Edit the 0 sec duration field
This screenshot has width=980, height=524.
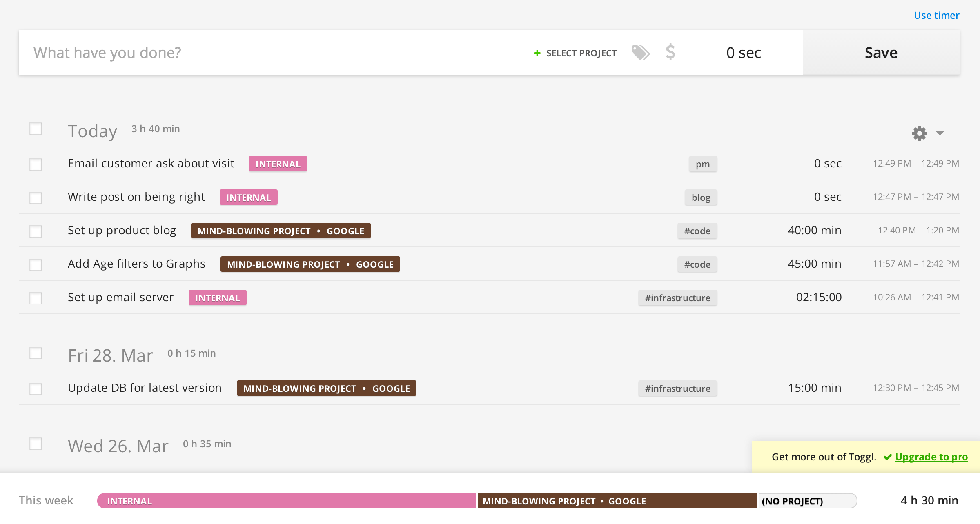click(x=744, y=53)
